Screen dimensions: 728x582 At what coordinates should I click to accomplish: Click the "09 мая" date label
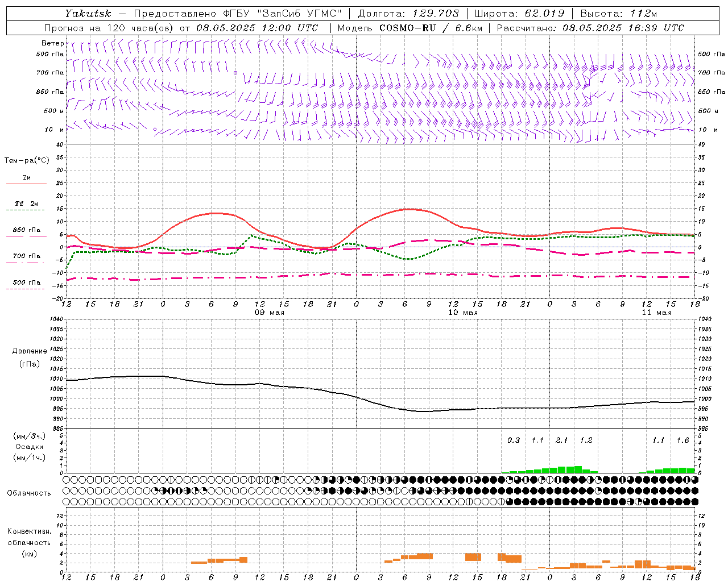click(270, 313)
